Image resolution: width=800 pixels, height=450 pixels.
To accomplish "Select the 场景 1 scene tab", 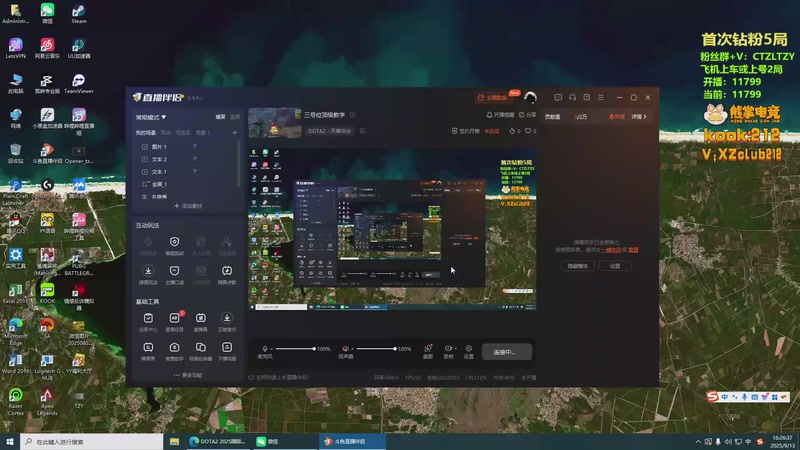I will 203,133.
